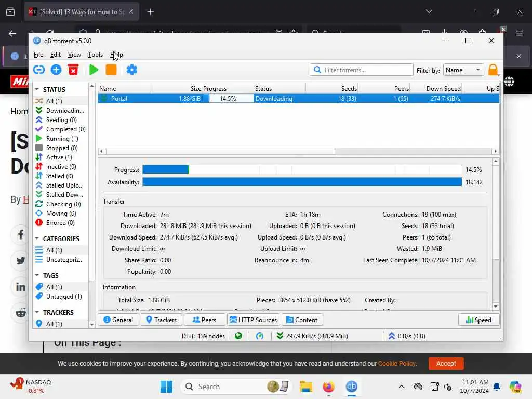
Task: Open the Cookie Policy link
Action: point(397,363)
